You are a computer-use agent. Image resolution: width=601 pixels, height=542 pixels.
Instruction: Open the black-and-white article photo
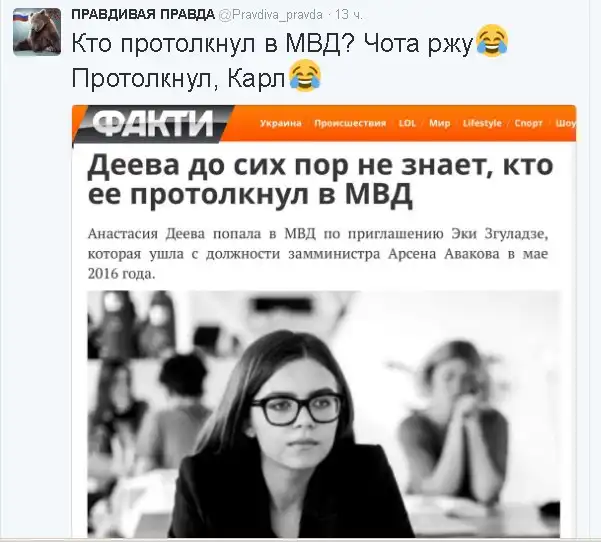[323, 414]
